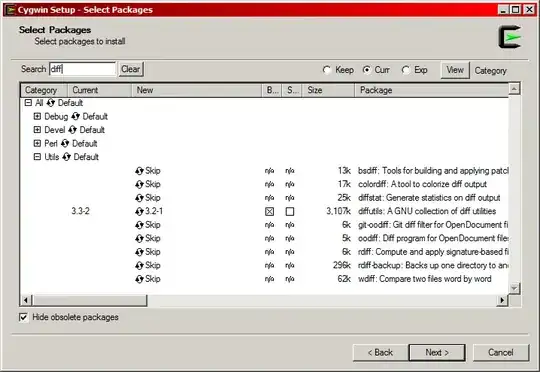The image size is (540, 372).
Task: Click the New column header
Action: point(197,90)
